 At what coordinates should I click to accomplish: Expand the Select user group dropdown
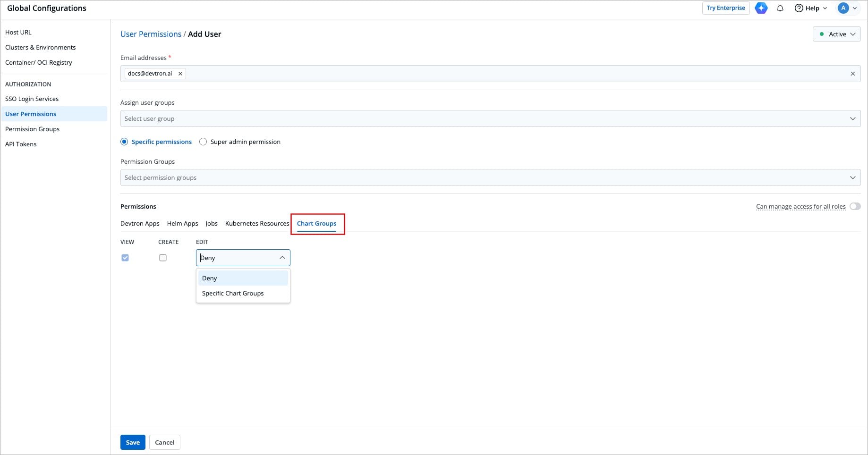pyautogui.click(x=490, y=118)
